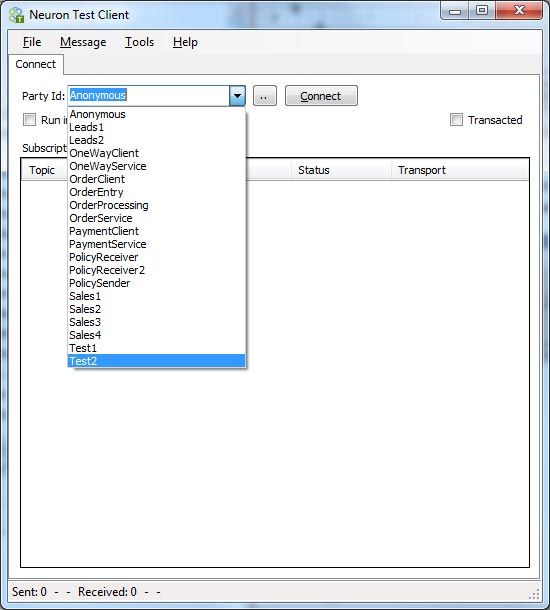This screenshot has height=610, width=550.
Task: Pick Sales4 from the dropdown
Action: point(156,335)
